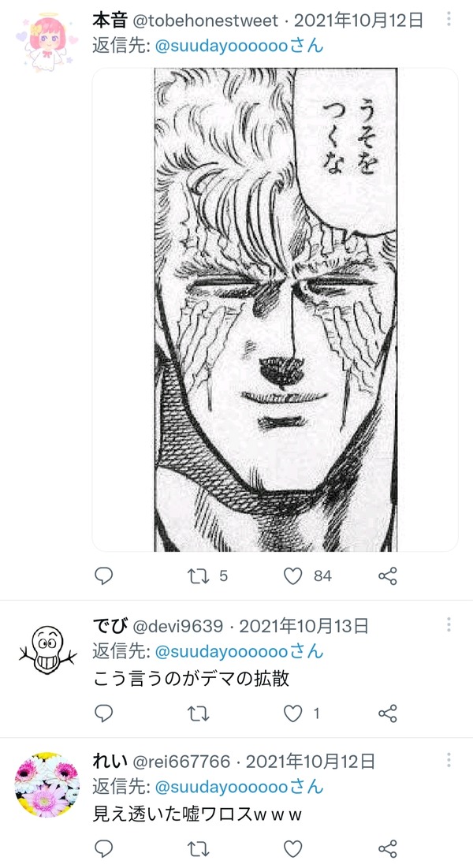The image size is (473, 868).
Task: Open more options for 本音's tweet
Action: point(449,20)
